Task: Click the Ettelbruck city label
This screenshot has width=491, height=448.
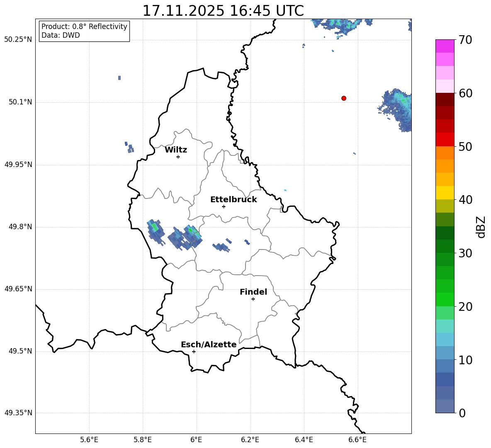Action: tap(233, 200)
